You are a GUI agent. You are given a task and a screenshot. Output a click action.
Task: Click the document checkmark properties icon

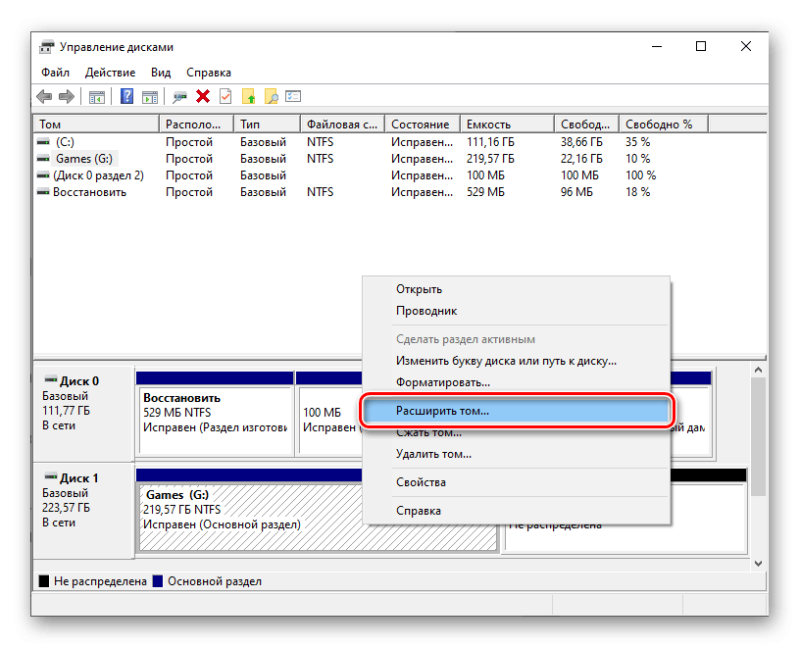click(226, 96)
